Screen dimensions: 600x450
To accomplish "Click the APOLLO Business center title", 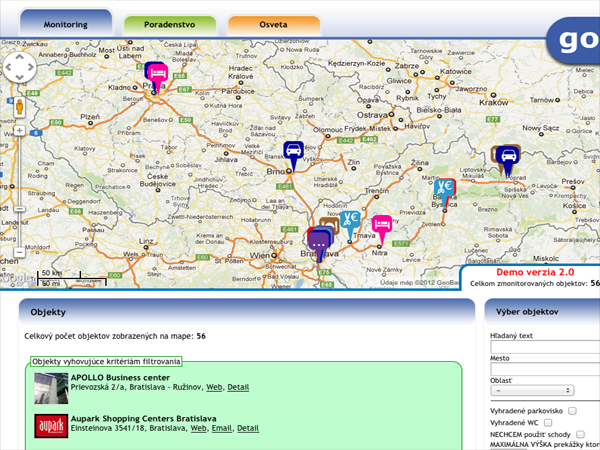I will 120,378.
